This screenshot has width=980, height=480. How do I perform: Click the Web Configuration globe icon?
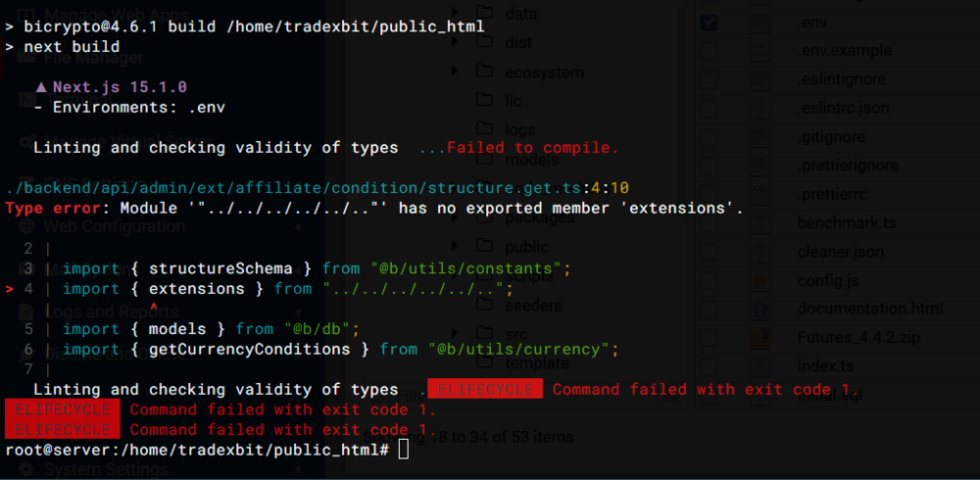point(26,225)
